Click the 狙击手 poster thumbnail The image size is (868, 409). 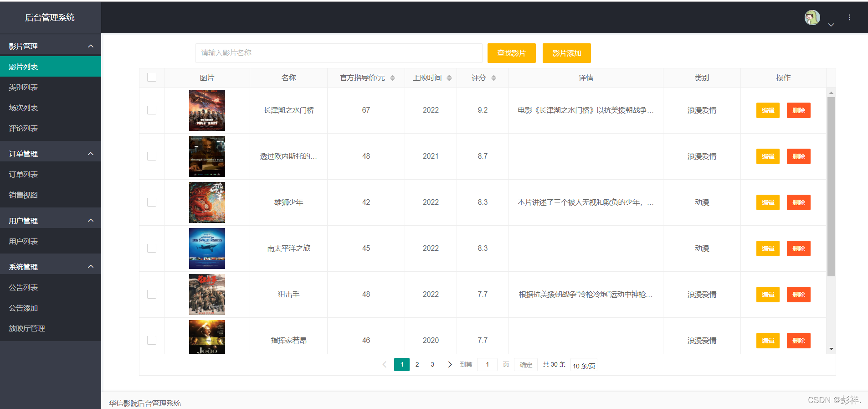coord(207,295)
